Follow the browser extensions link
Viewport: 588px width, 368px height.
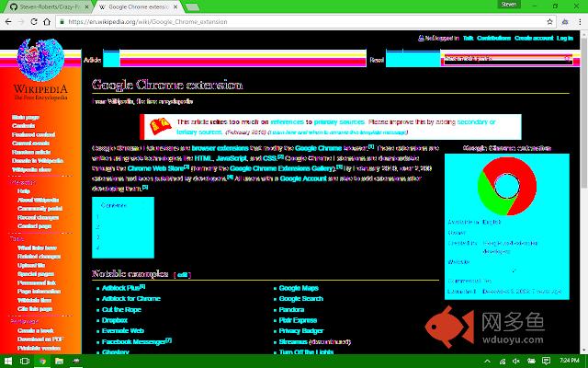point(220,148)
